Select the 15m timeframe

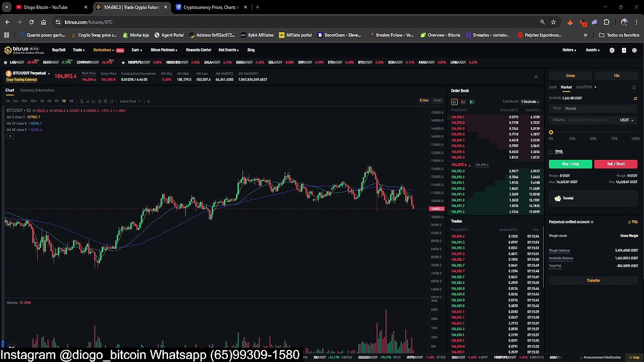(24, 101)
